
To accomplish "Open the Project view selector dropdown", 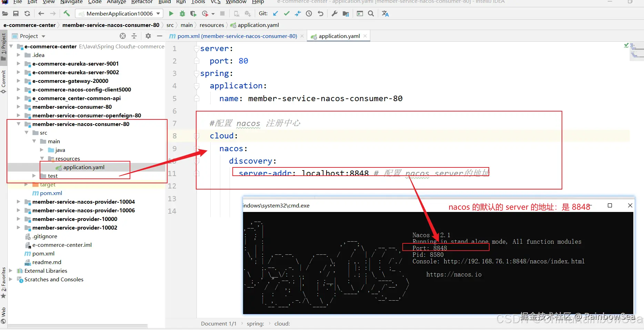I will pos(43,36).
